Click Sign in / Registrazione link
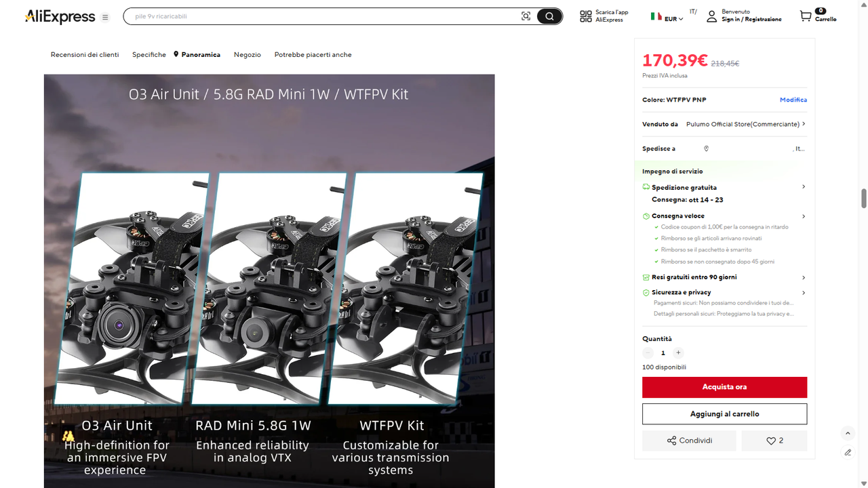 tap(751, 20)
